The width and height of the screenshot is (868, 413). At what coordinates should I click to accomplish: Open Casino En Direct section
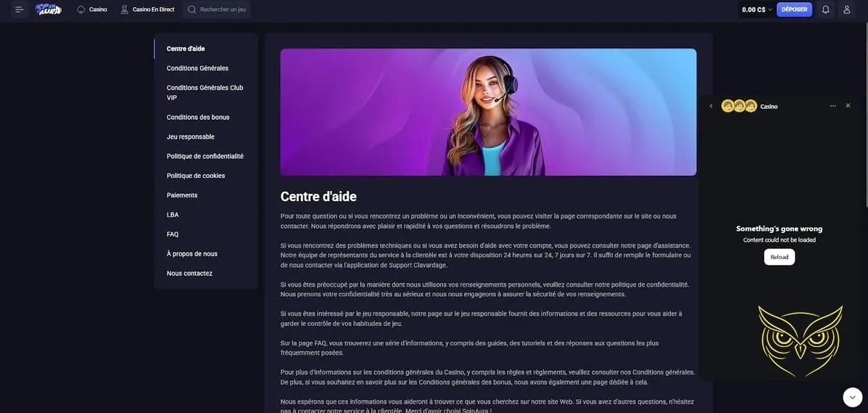point(147,9)
